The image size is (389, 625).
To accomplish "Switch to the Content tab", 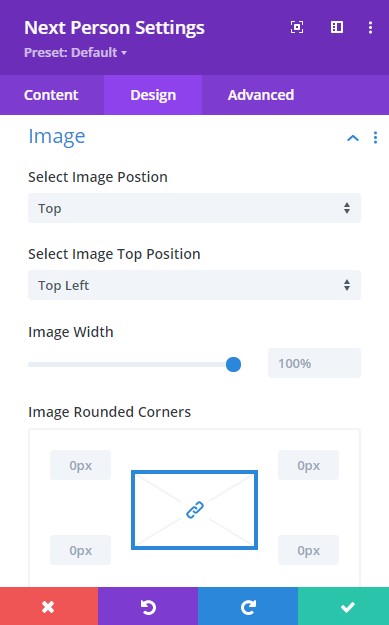I will coord(51,95).
